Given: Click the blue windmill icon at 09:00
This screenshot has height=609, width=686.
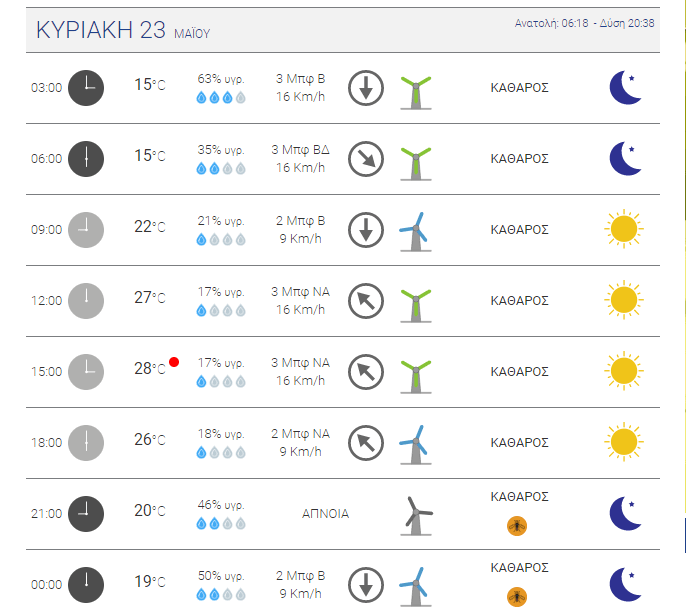Looking at the screenshot, I should 415,232.
